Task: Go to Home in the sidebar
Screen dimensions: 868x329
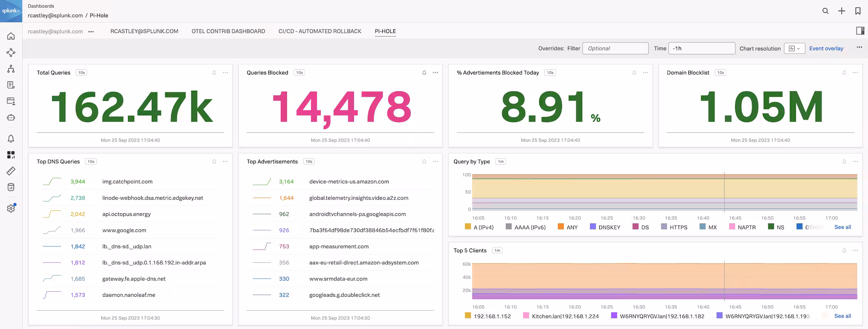Action: [11, 36]
